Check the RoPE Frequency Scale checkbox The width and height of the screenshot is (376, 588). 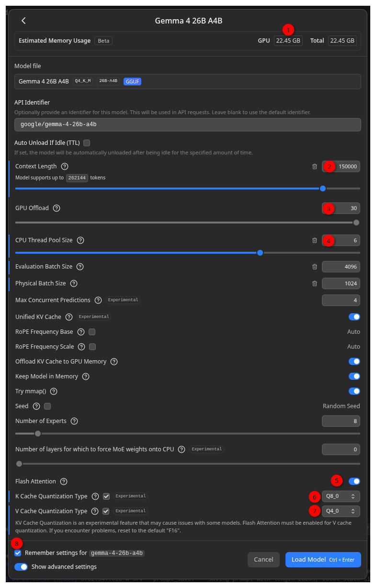[x=93, y=347]
